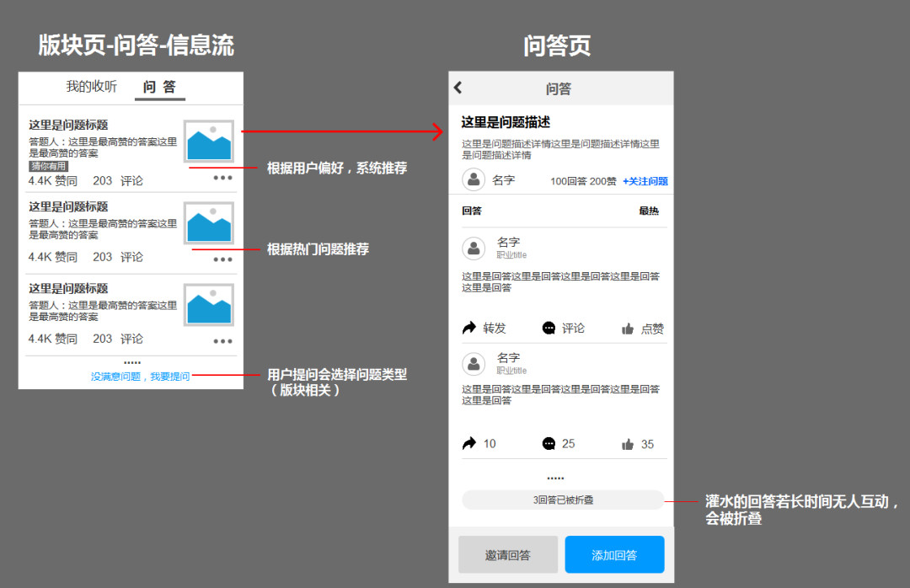Click the 转发 share arrow icon

[x=469, y=329]
